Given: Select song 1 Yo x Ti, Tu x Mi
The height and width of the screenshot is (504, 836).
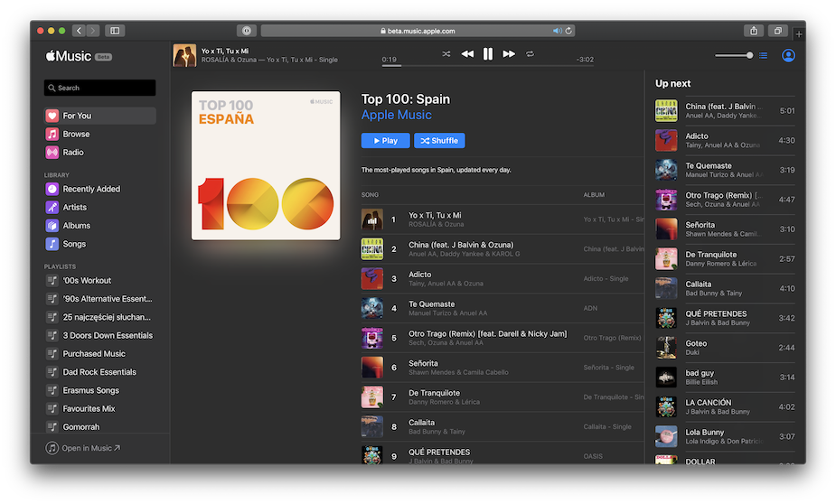Looking at the screenshot, I should 503,219.
